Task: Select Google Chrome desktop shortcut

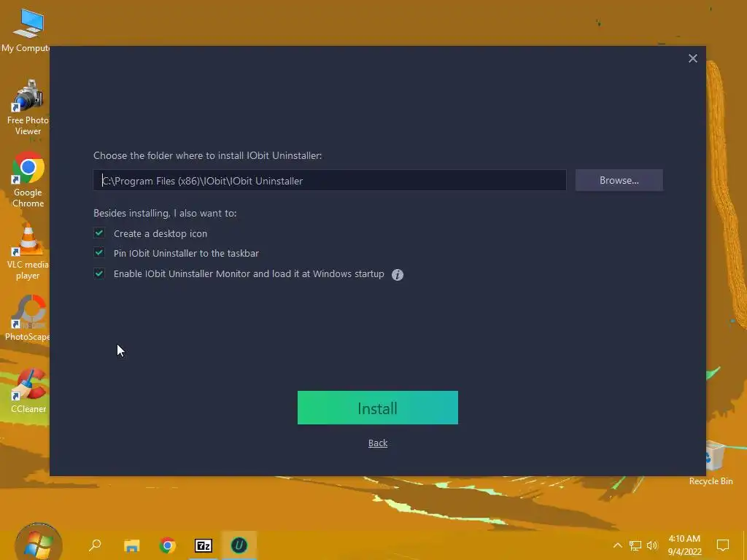Action: point(28,180)
